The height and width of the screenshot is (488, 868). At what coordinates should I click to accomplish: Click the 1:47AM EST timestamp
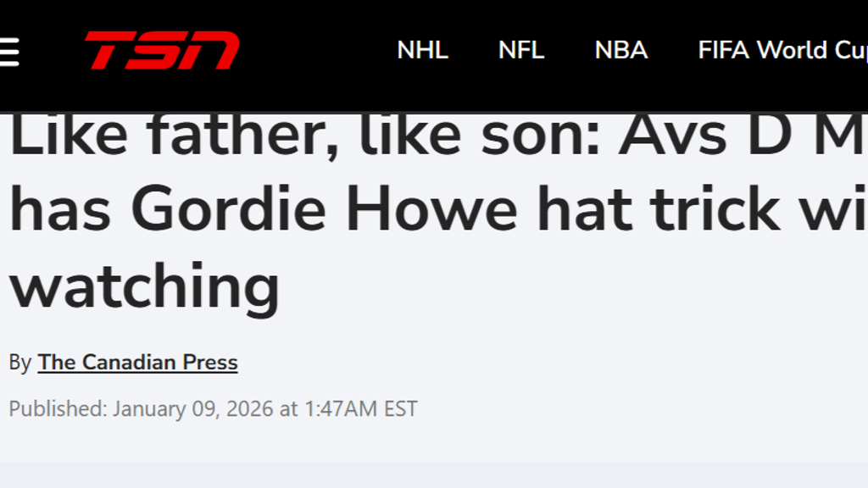361,409
